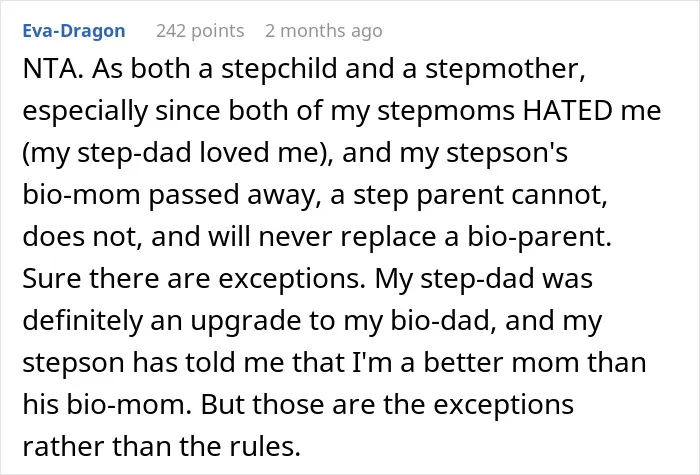Click the word NTA in the comment
Image resolution: width=700 pixels, height=475 pixels.
(49, 69)
